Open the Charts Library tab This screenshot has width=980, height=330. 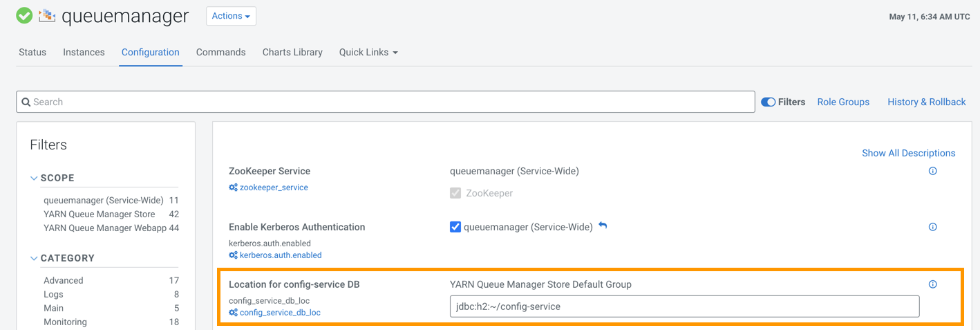(x=292, y=53)
